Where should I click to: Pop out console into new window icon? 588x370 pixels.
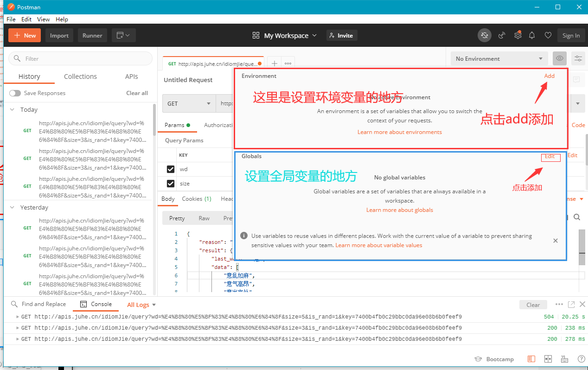[571, 304]
